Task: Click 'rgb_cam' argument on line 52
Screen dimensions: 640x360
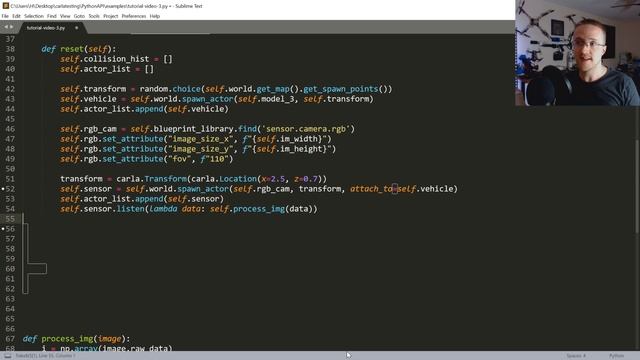Action: point(273,189)
